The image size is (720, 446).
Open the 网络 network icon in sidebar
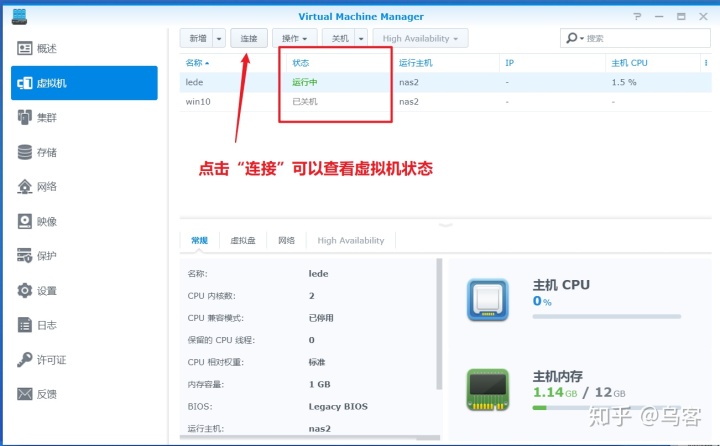[x=25, y=186]
